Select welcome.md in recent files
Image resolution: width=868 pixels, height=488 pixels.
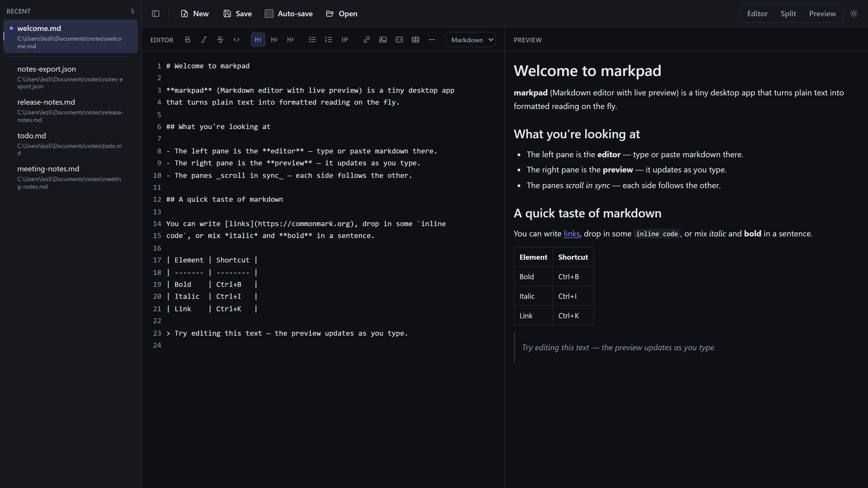pos(71,36)
